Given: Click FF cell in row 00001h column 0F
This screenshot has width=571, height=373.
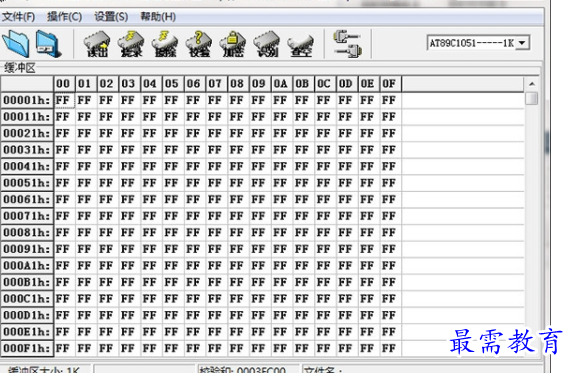Looking at the screenshot, I should 391,100.
